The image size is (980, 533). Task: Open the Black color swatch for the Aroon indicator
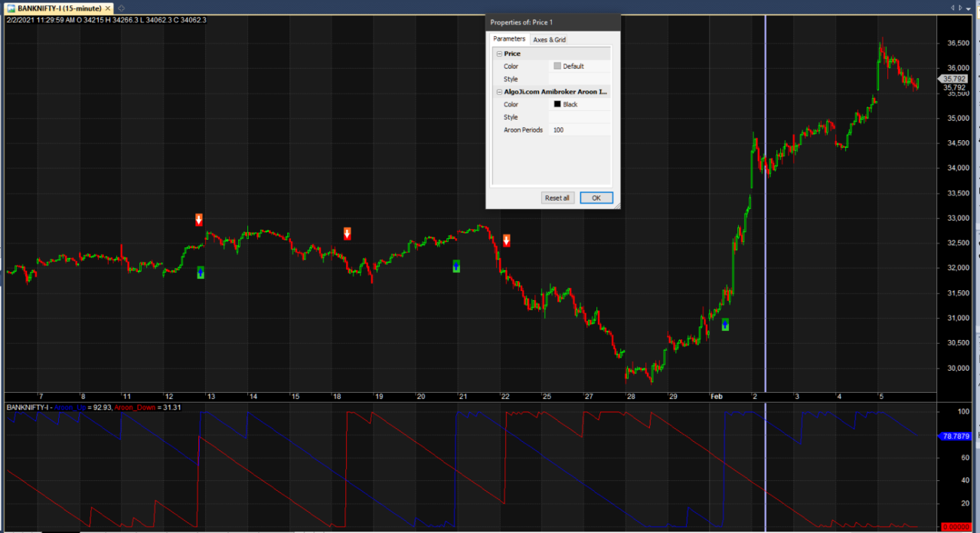(x=557, y=104)
